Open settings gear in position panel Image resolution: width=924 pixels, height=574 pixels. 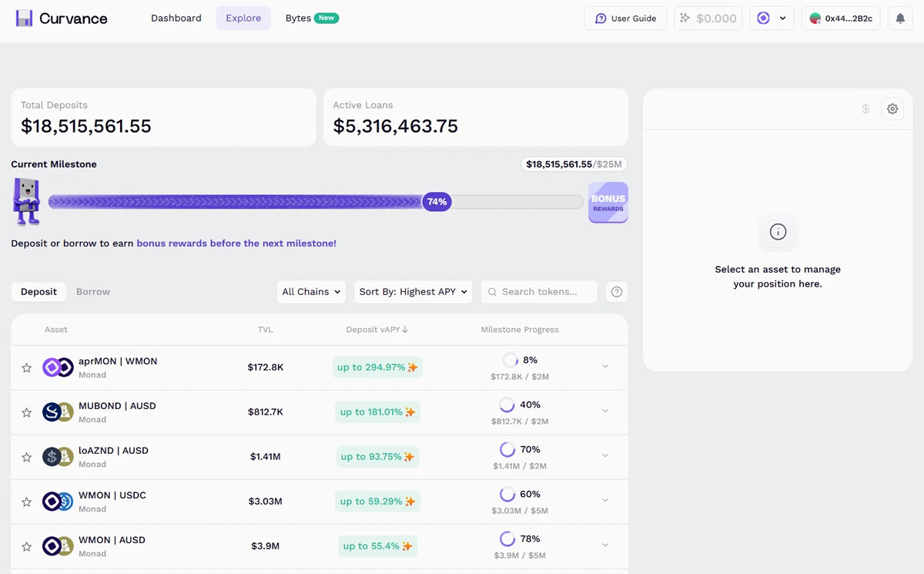click(x=892, y=109)
